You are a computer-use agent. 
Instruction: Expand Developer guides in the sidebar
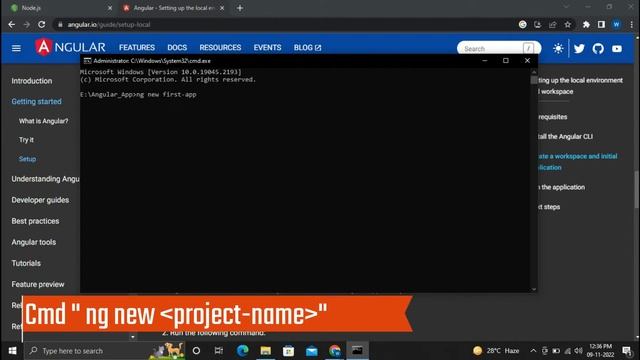(x=40, y=200)
